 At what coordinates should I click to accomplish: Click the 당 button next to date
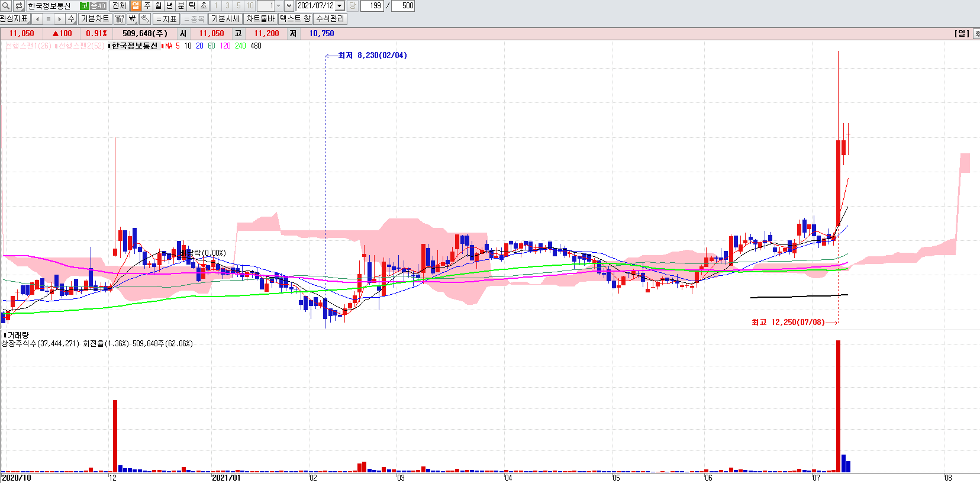pos(352,6)
